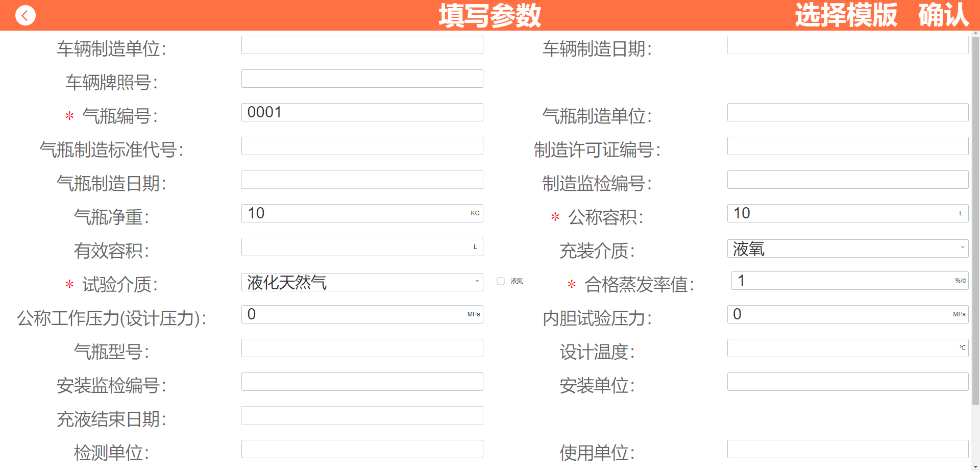Open the 充装介质 dropdown showing 液氧

tap(848, 248)
